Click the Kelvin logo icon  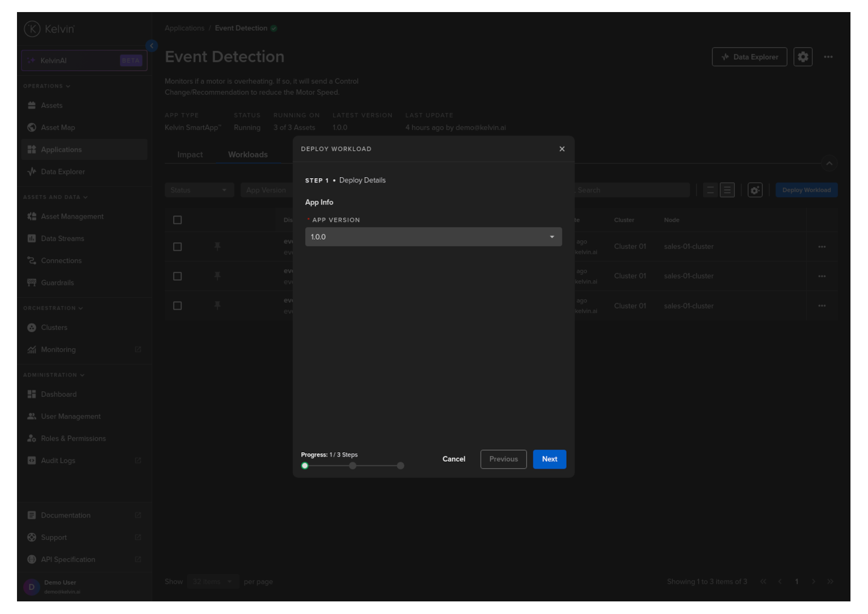tap(32, 29)
